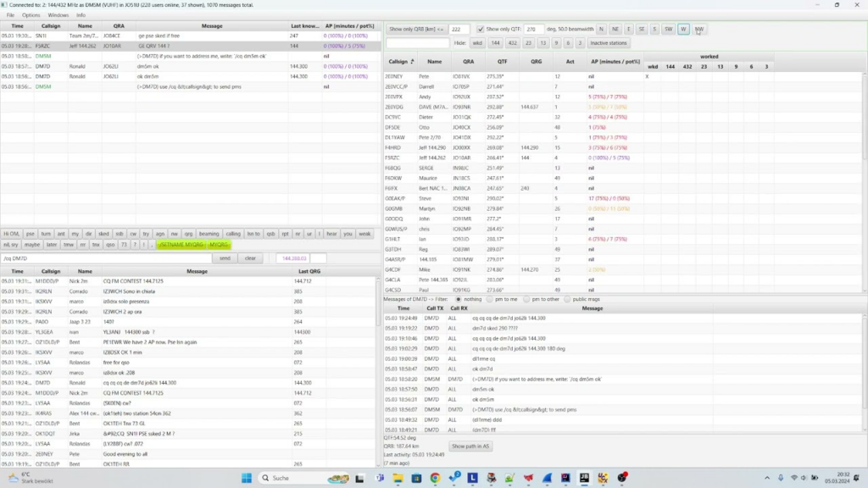The width and height of the screenshot is (868, 488).
Task: Set beam direction to W
Action: point(683,30)
